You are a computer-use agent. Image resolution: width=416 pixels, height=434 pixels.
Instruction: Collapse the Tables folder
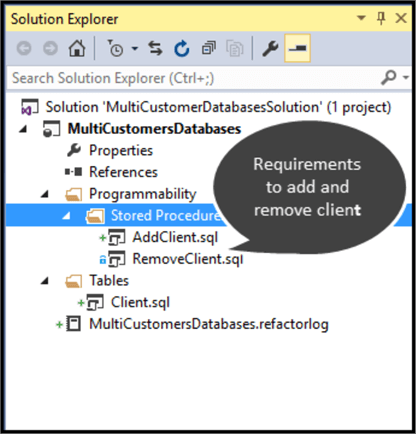45,281
